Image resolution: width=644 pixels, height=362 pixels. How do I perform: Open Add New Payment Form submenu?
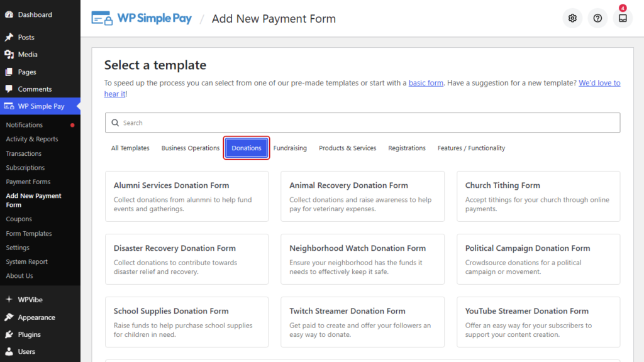tap(34, 200)
